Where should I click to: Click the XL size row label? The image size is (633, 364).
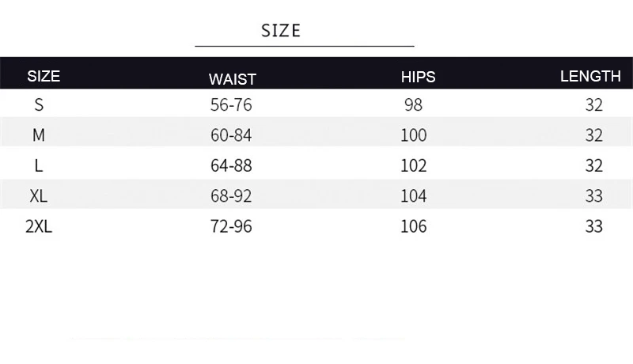(x=39, y=196)
